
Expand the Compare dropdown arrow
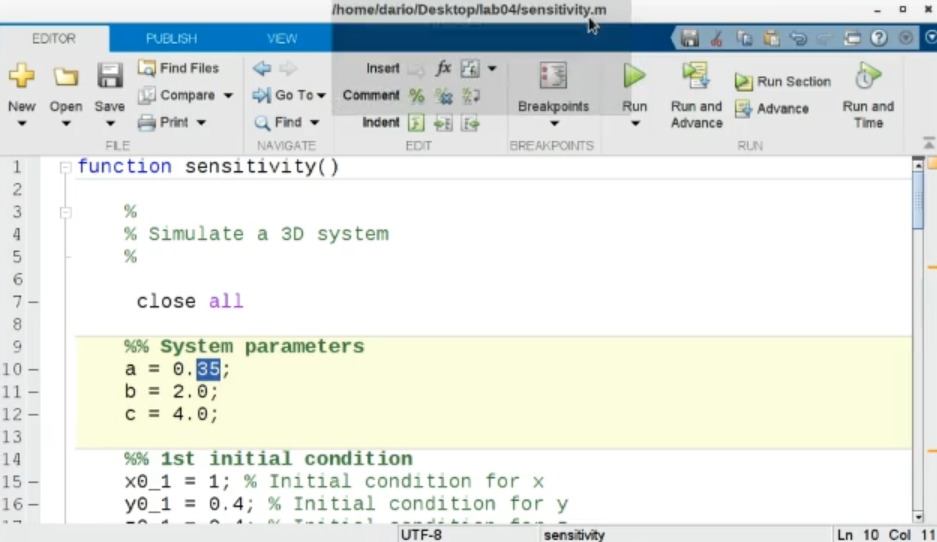(228, 96)
